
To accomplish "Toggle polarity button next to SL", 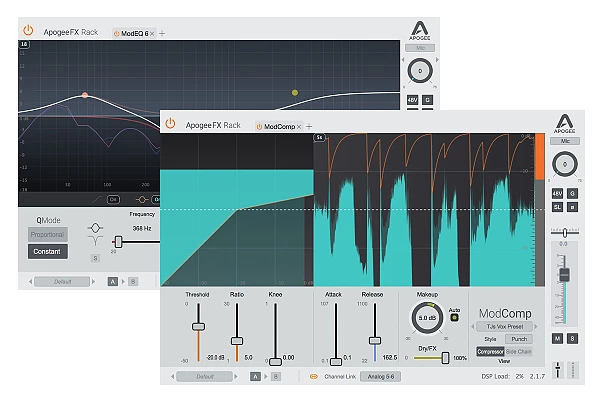I will [573, 207].
